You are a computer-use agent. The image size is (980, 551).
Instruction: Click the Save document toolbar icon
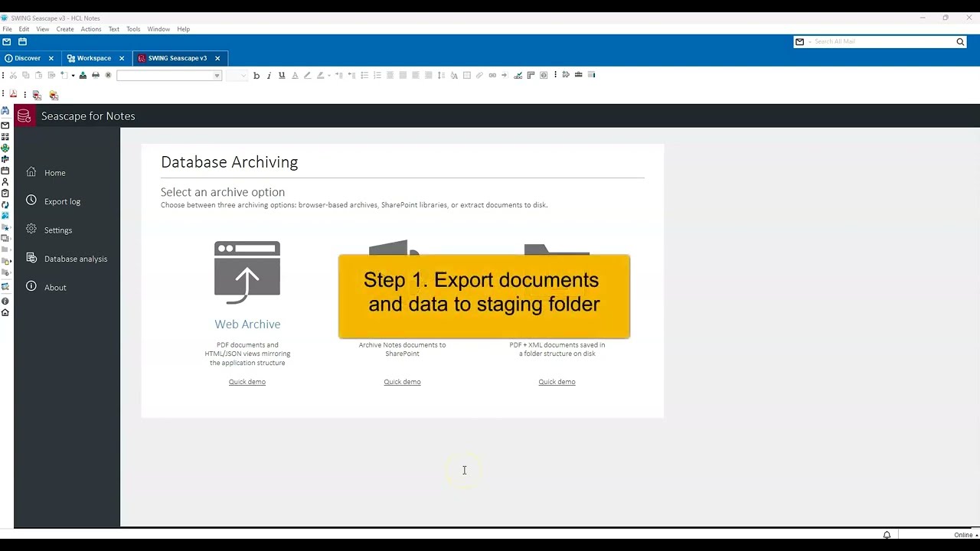83,75
